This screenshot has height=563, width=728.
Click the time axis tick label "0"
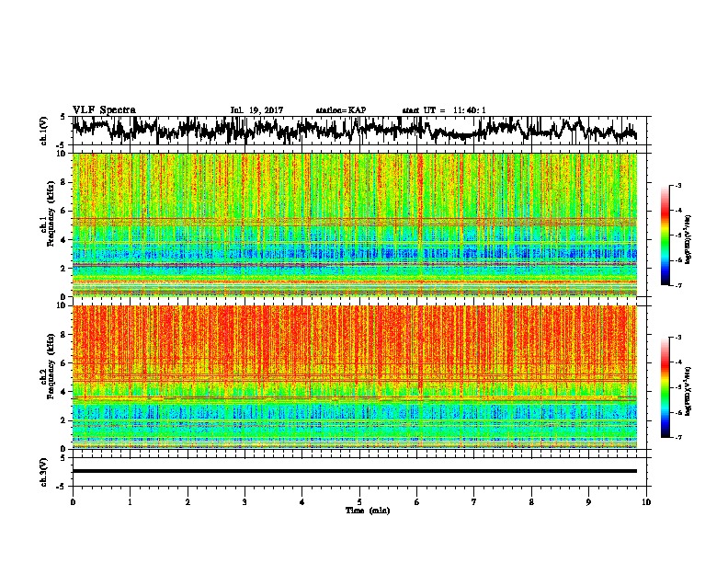coord(73,502)
